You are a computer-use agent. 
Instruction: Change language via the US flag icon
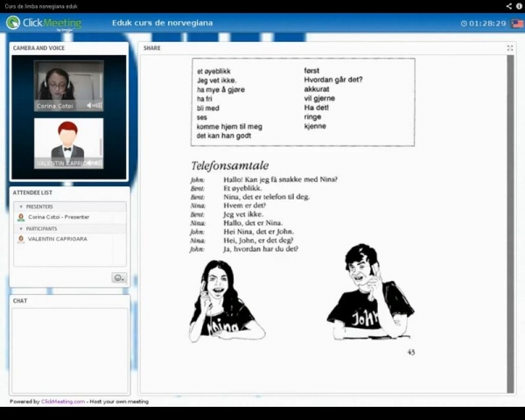517,24
